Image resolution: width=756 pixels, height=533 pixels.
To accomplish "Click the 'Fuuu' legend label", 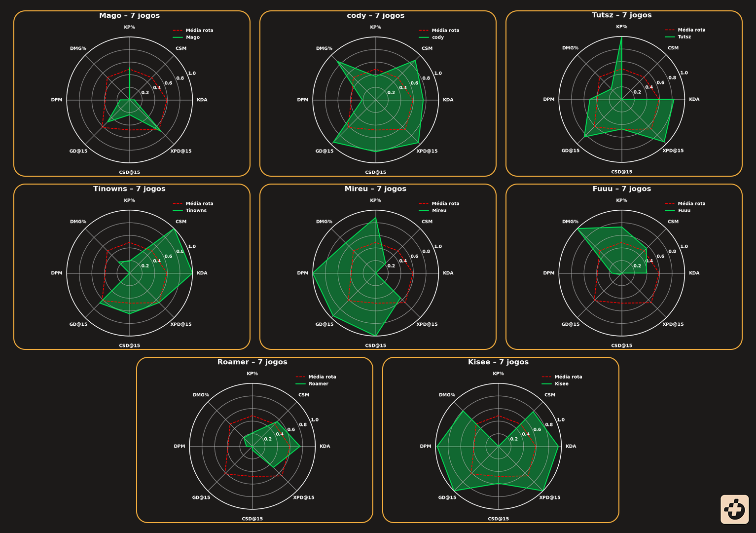I will [684, 211].
